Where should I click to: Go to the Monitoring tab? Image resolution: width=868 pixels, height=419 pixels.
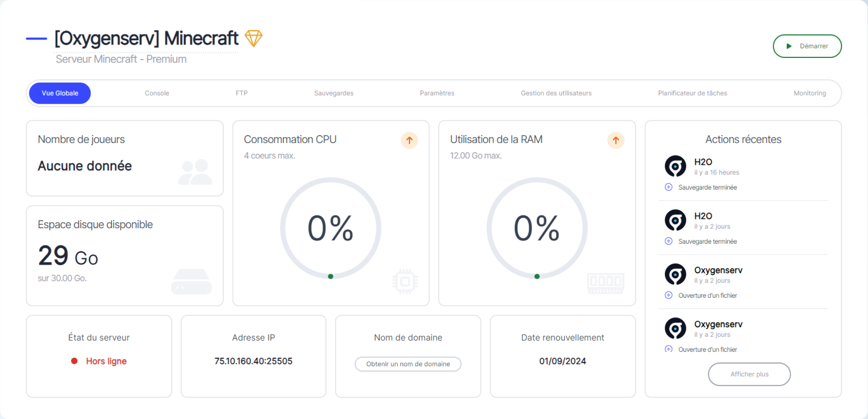[810, 93]
